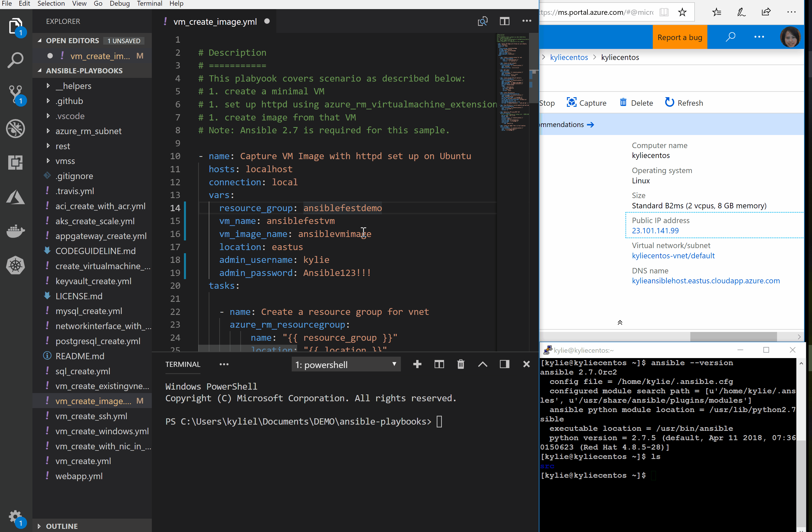Open the Selection menu
This screenshot has width=812, height=532.
tap(51, 4)
